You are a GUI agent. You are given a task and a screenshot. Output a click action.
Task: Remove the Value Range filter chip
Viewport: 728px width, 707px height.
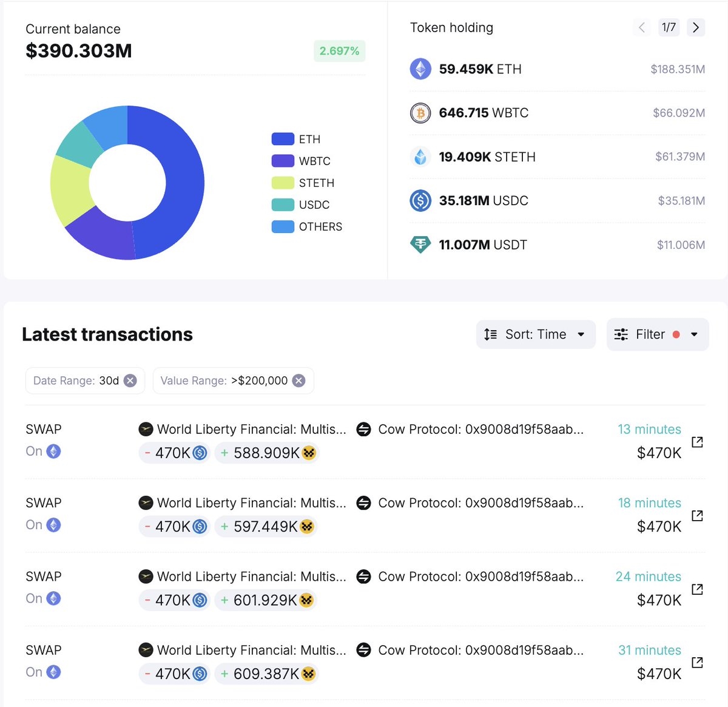[298, 381]
